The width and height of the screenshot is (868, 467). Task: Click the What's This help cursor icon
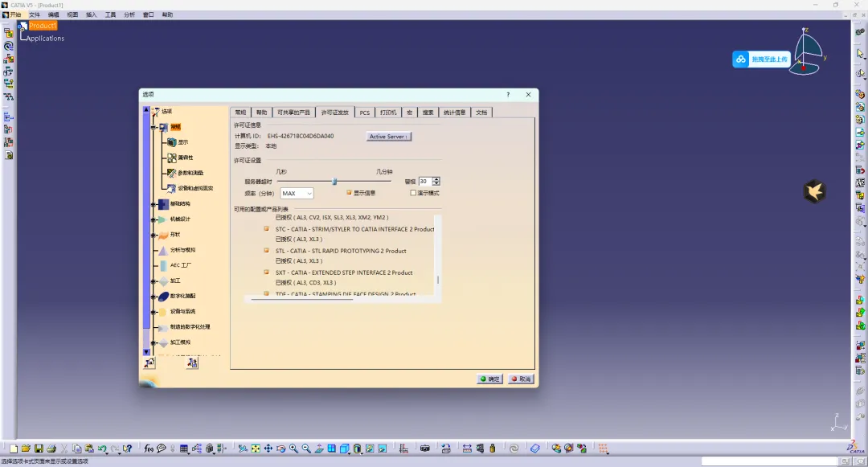tap(127, 449)
